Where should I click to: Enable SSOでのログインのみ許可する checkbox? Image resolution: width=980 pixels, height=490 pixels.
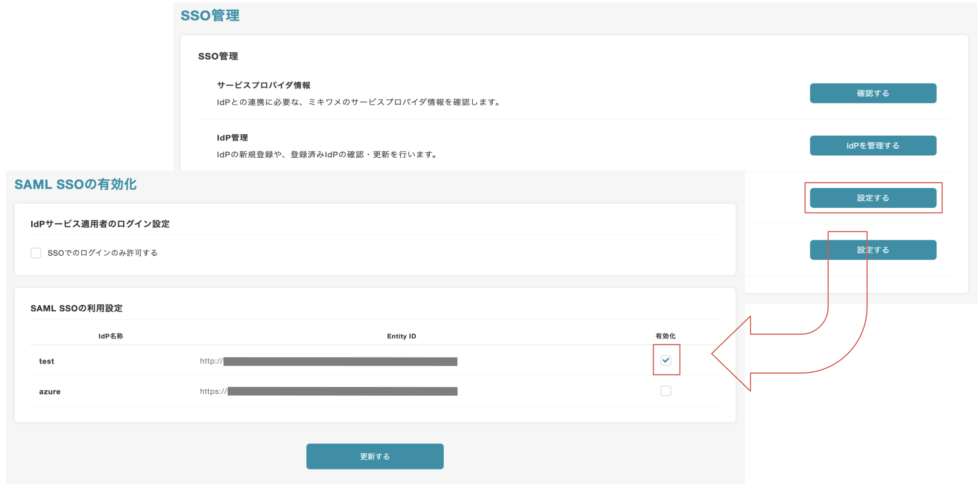click(x=36, y=253)
